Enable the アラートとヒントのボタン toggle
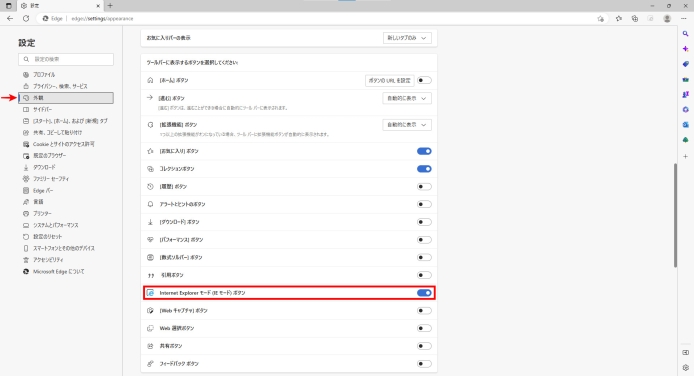694x376 pixels. click(x=424, y=204)
